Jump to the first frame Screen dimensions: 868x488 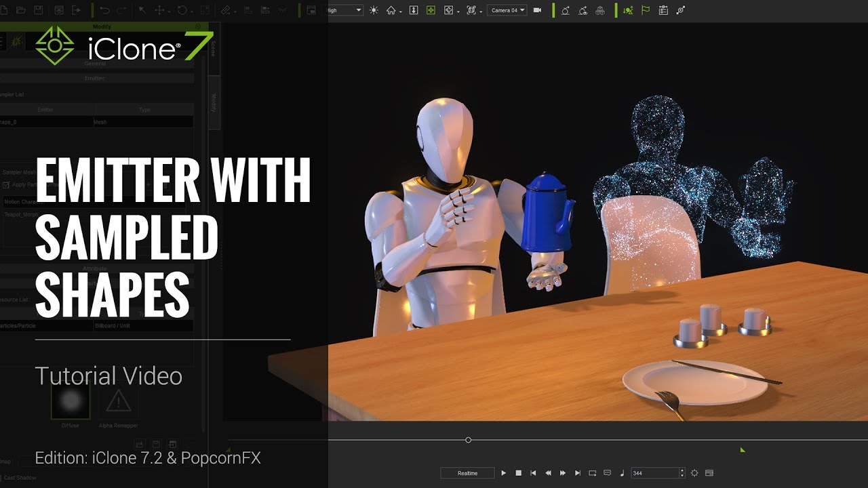point(533,473)
